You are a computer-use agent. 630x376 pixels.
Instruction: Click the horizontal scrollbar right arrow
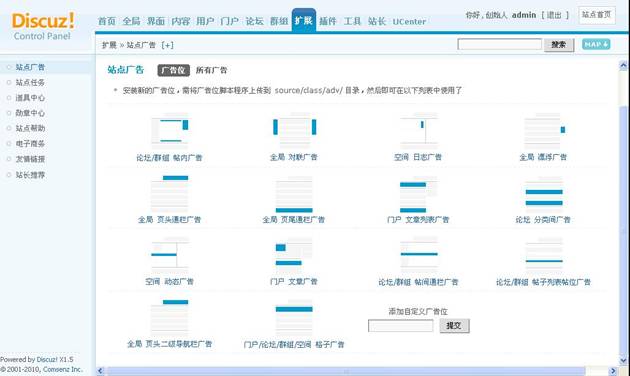click(x=613, y=371)
